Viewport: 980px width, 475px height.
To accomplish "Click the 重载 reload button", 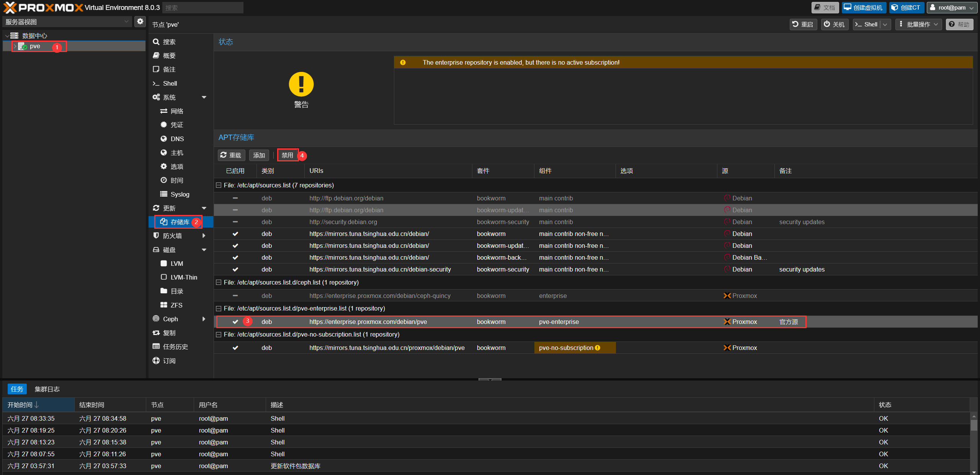I will [231, 155].
